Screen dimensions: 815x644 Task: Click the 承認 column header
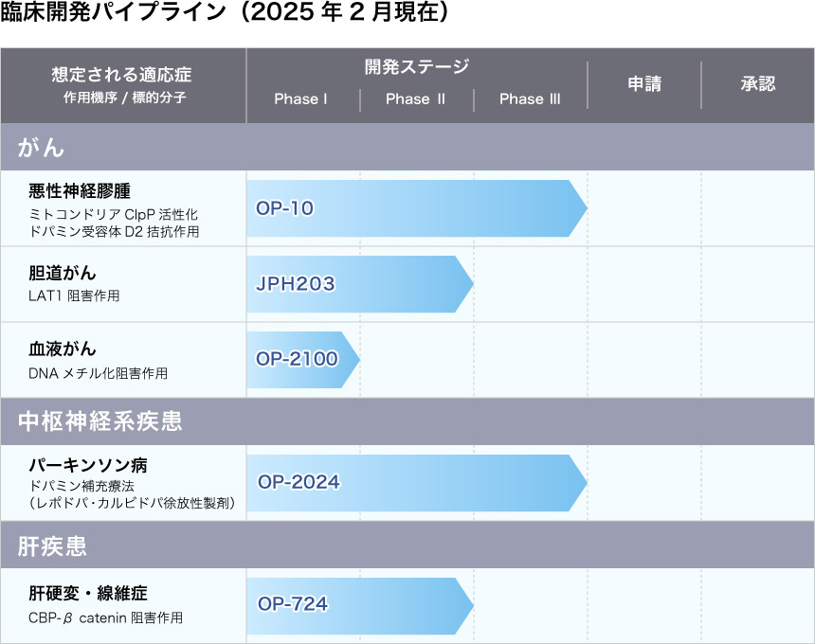pos(758,84)
